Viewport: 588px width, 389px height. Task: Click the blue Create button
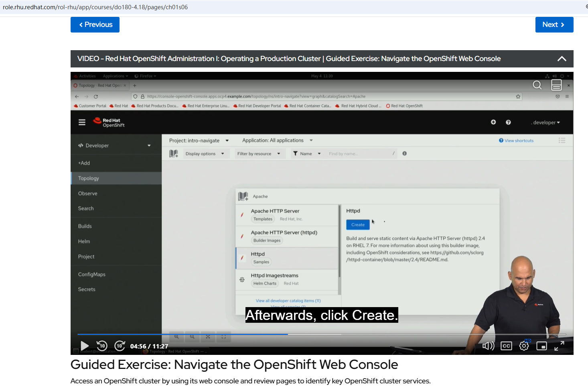358,225
